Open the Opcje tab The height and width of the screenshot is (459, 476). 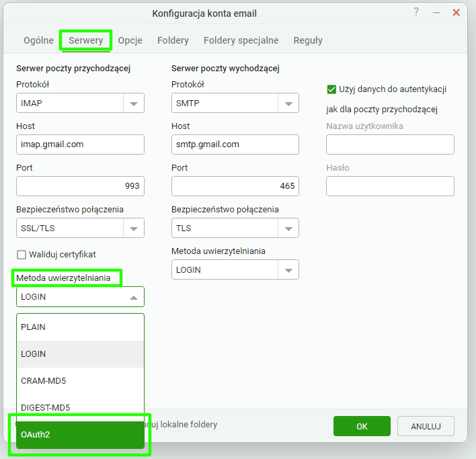click(x=130, y=40)
